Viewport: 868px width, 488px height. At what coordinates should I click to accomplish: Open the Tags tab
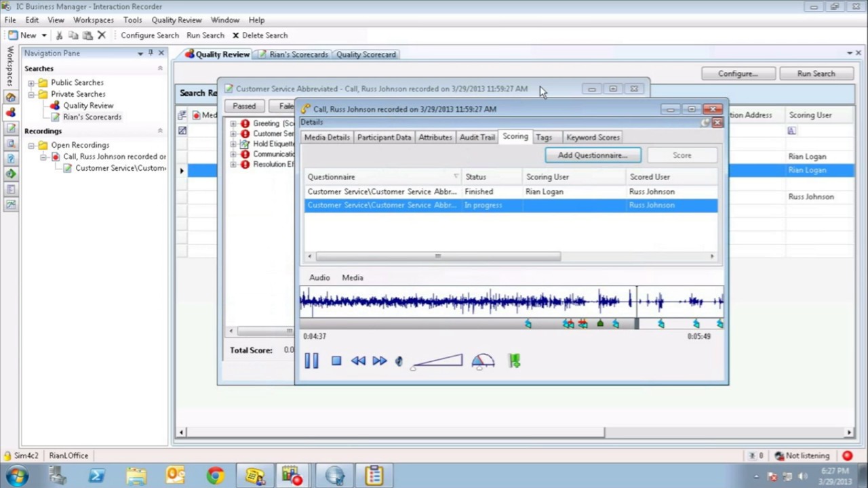(x=544, y=138)
